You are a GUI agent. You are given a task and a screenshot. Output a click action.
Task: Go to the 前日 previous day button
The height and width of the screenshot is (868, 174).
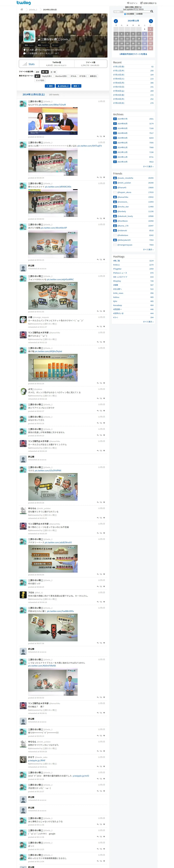point(76,86)
